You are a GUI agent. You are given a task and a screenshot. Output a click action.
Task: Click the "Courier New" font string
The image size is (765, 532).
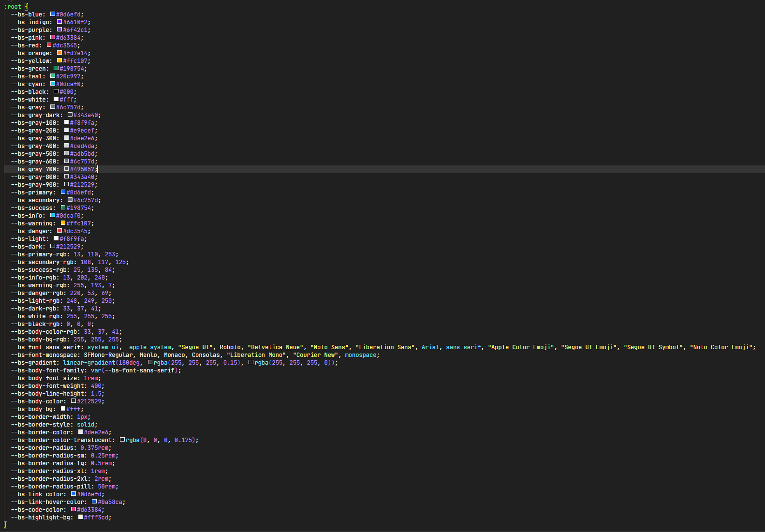coord(315,355)
